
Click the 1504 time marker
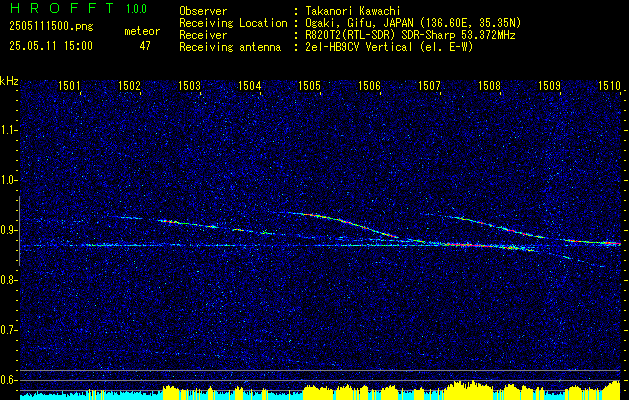[x=250, y=85]
